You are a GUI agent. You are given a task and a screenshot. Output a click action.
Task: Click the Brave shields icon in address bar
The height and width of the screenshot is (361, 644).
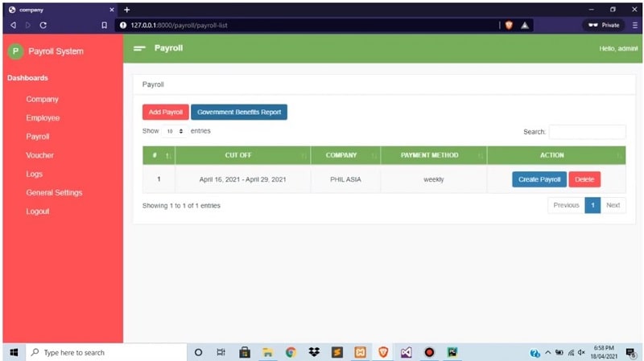point(509,25)
